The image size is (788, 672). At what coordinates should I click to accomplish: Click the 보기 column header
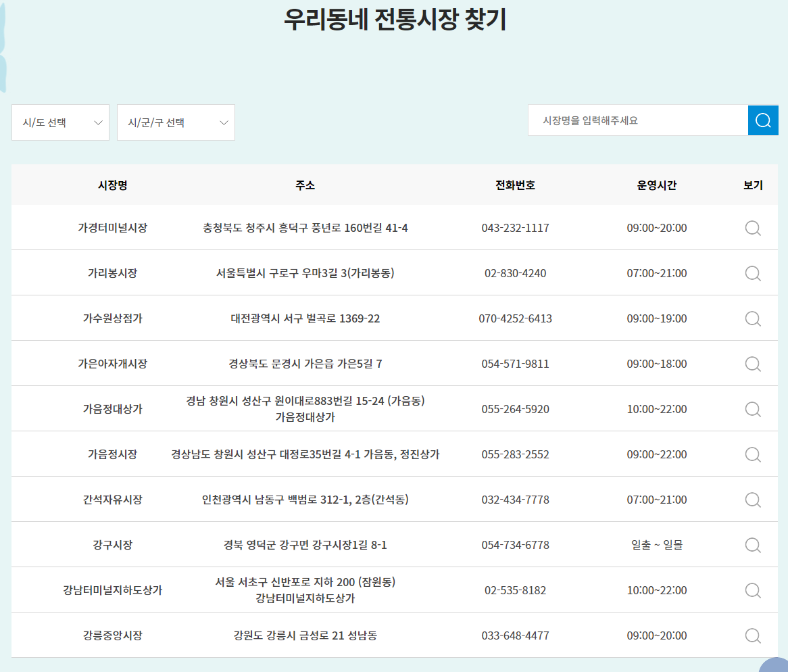pos(753,185)
